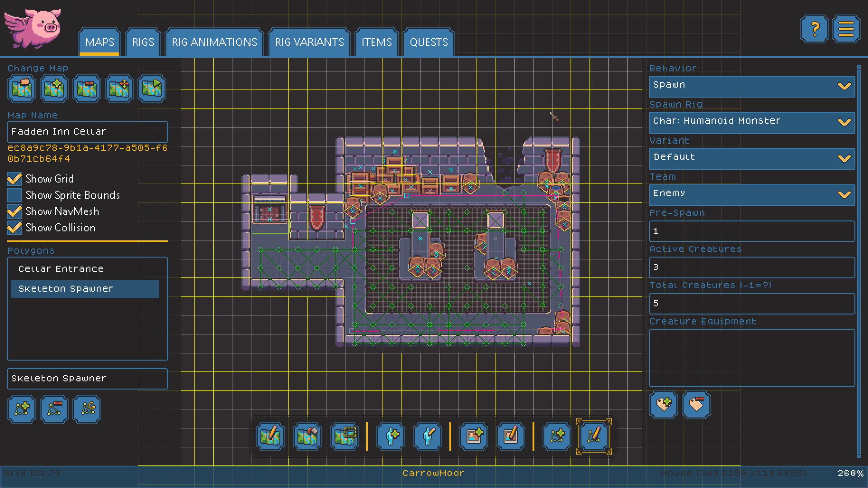Image resolution: width=868 pixels, height=488 pixels.
Task: Click the Grid coordinates status readout
Action: pyautogui.click(x=32, y=473)
